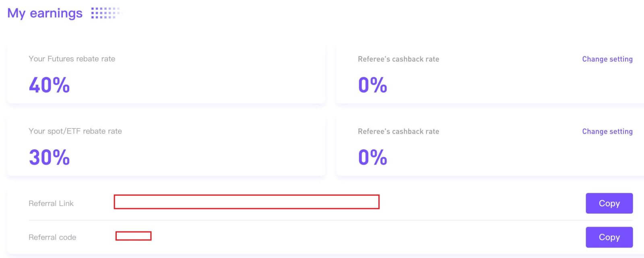The height and width of the screenshot is (258, 644).
Task: Click inside the Referral code field
Action: click(133, 236)
